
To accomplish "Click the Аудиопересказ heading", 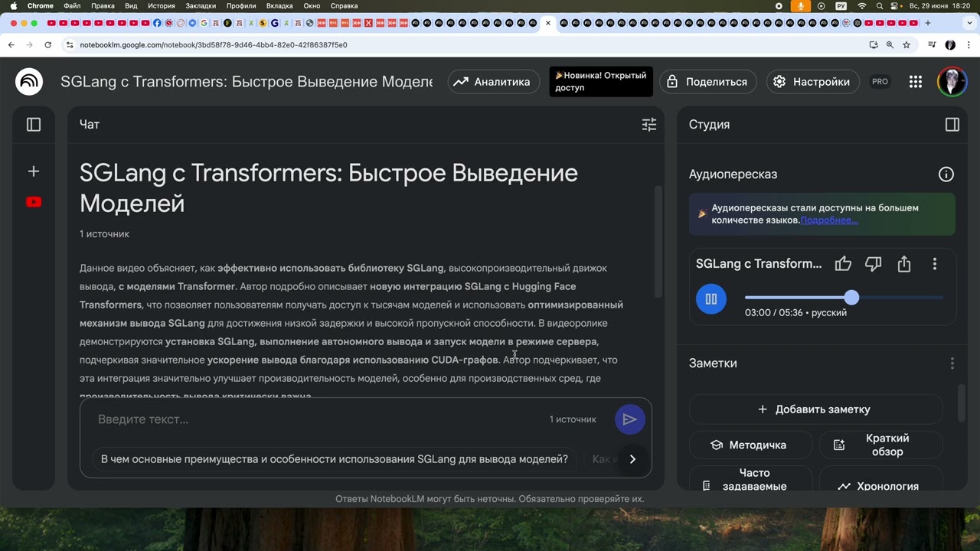I will (733, 174).
